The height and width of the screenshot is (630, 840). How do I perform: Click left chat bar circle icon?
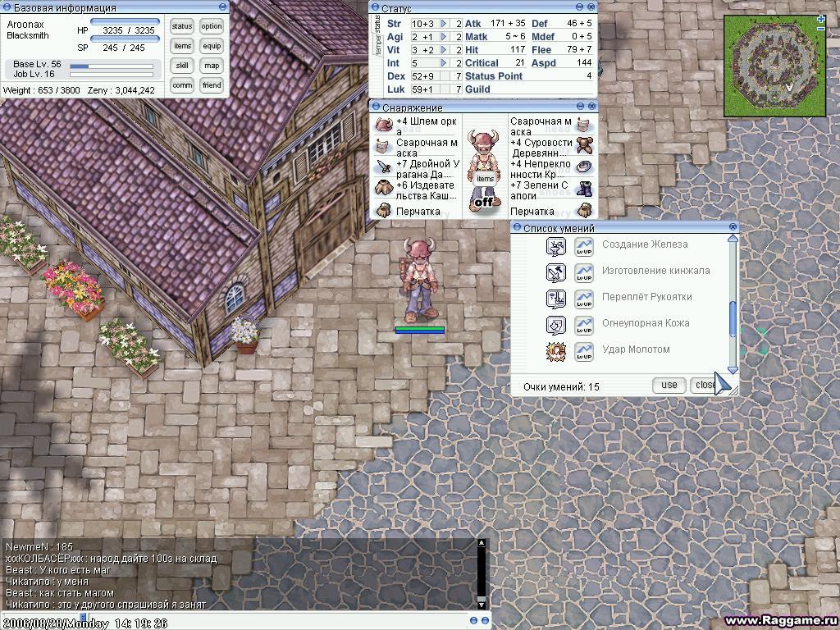[x=473, y=620]
